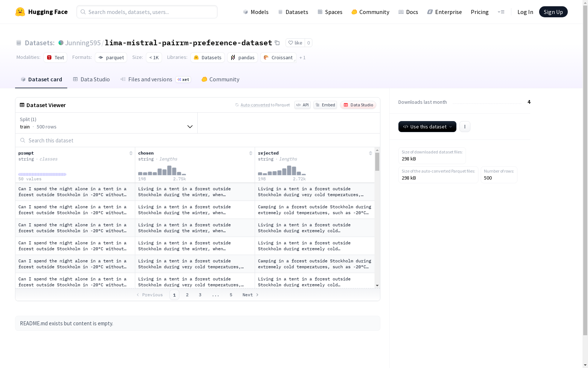Go to page 2 of the dataset

click(187, 295)
